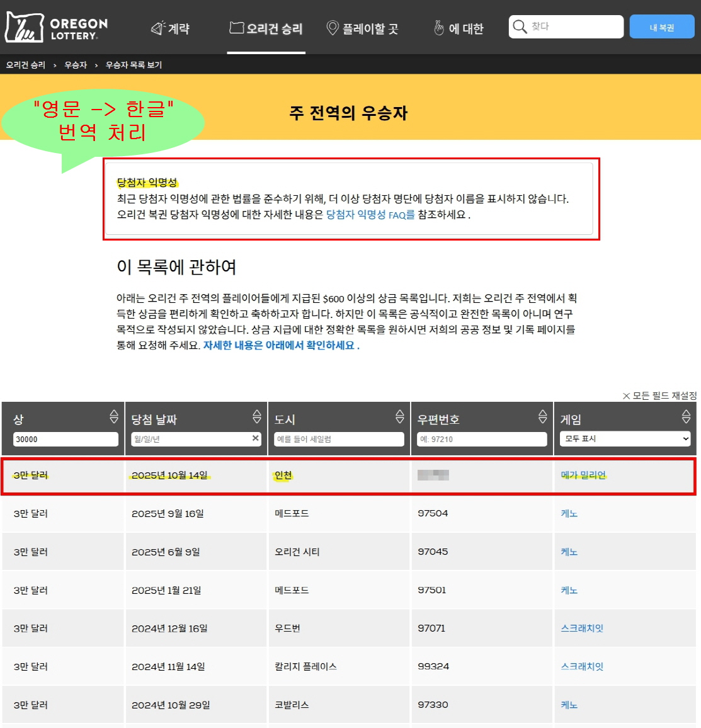Click the 내 복권 button
The width and height of the screenshot is (701, 728).
pos(661,27)
